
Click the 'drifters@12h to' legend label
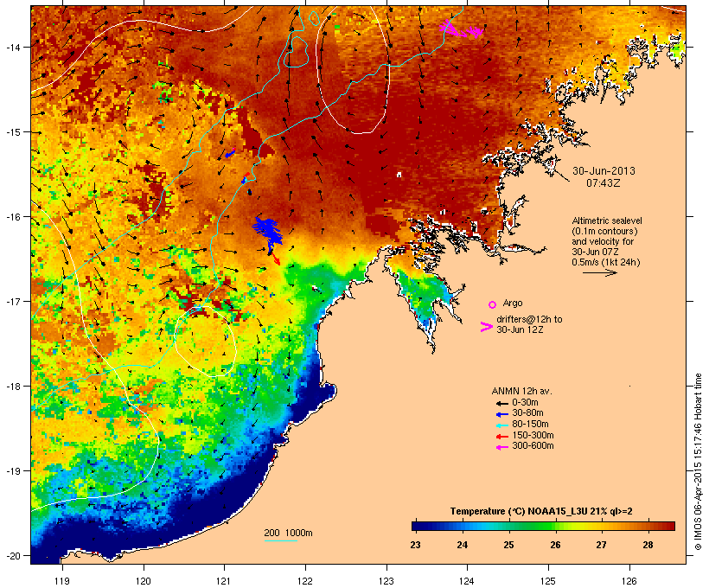pyautogui.click(x=529, y=319)
